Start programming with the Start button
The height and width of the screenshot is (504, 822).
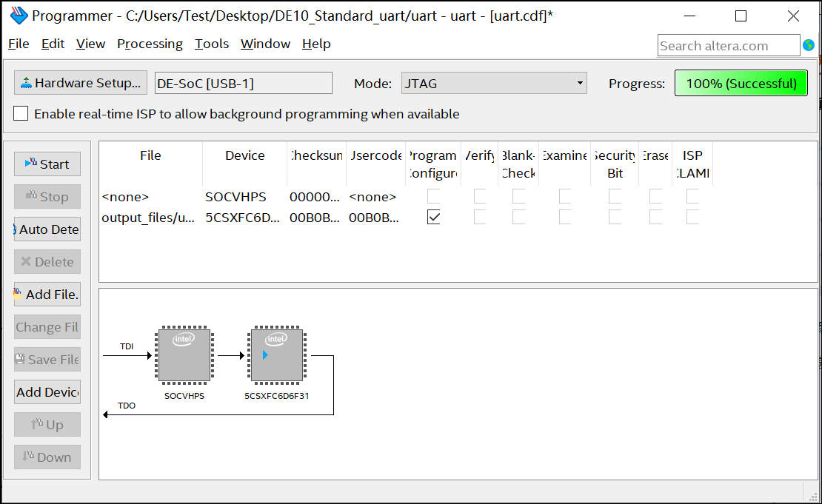point(47,164)
